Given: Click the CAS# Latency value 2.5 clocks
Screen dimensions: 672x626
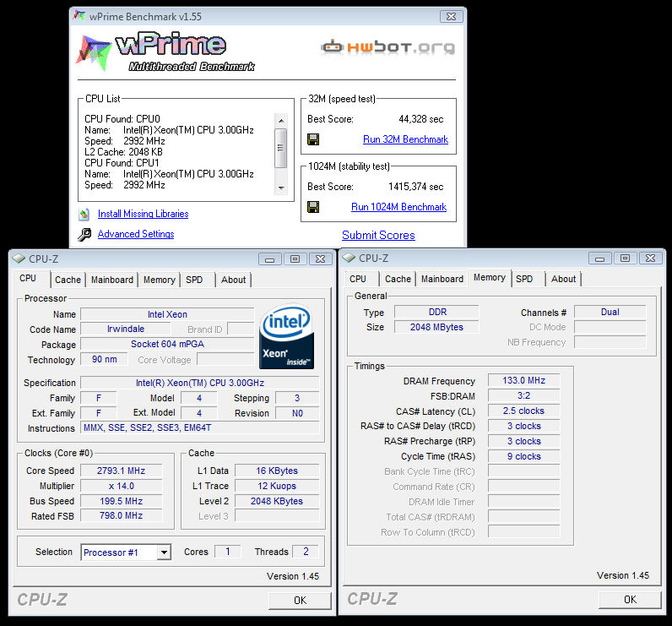Looking at the screenshot, I should [523, 411].
